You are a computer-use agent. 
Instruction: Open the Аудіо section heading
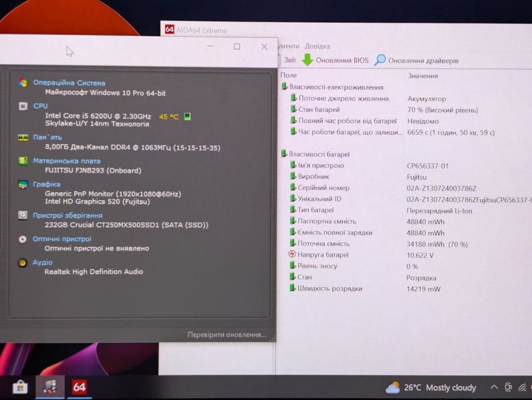[43, 262]
